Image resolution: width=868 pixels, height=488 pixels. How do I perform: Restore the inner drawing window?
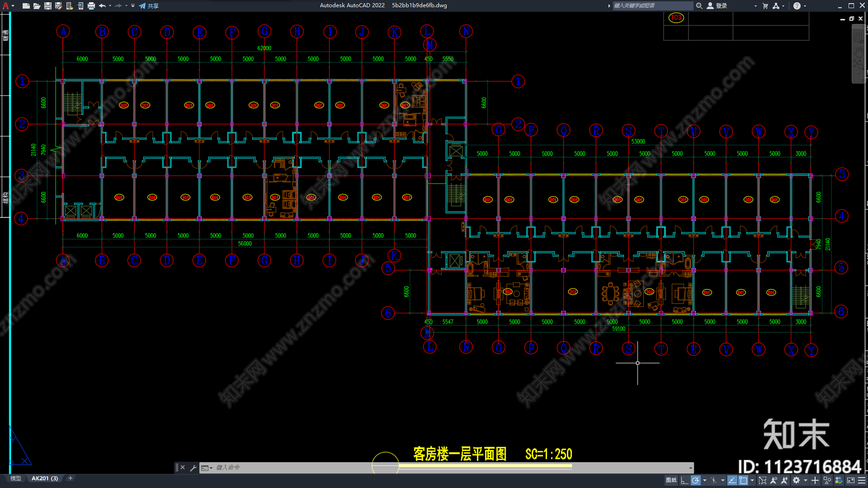(852, 18)
